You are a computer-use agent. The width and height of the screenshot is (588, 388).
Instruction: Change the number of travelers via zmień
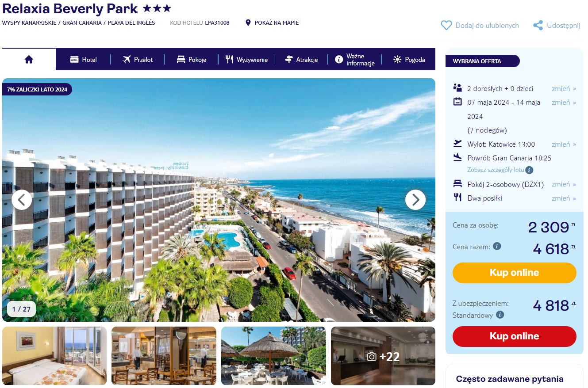(564, 88)
